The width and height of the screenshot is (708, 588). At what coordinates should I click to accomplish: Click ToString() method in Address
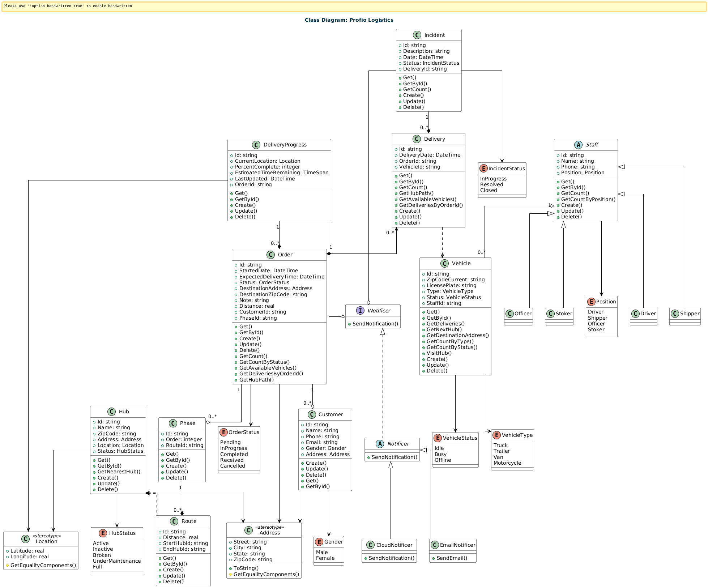[246, 568]
